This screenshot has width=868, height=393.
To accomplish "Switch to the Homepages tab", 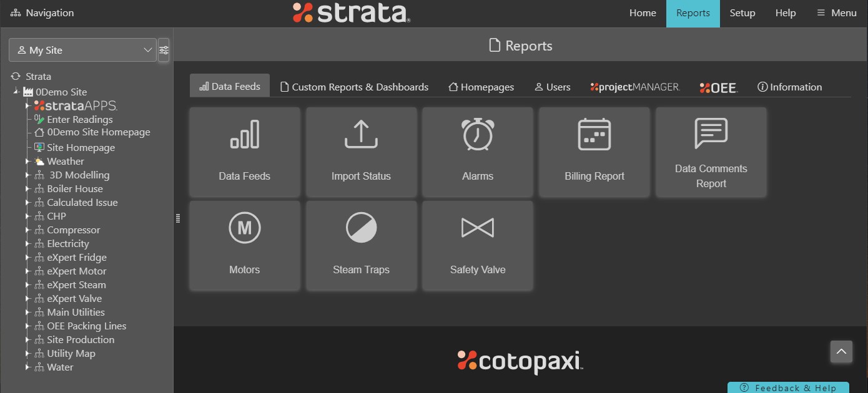I will [x=481, y=87].
